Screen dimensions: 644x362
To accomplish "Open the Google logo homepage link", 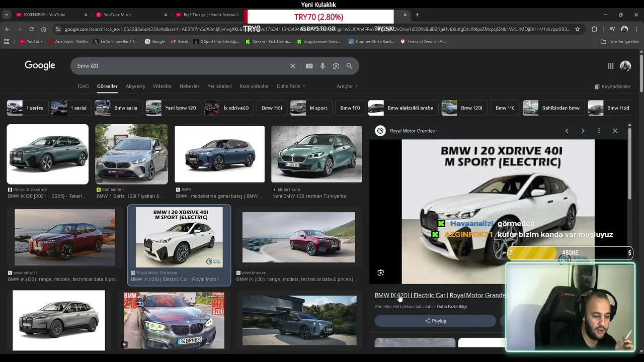I will [x=40, y=65].
